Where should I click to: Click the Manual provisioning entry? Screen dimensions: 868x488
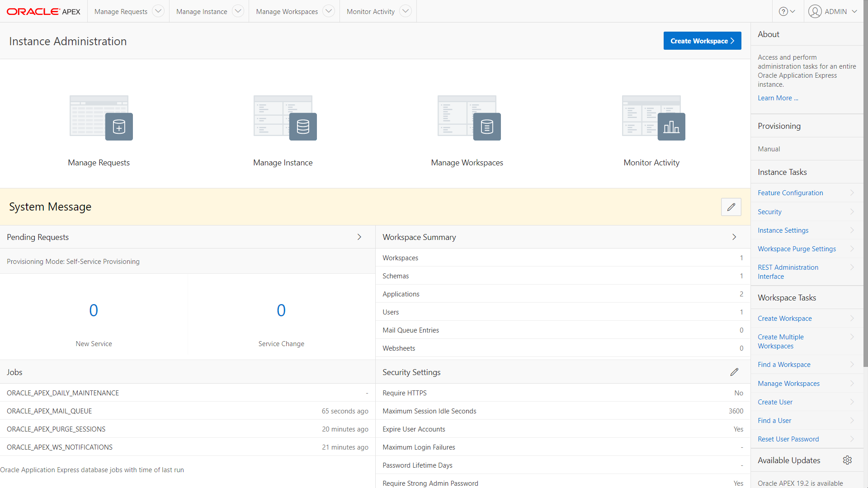tap(769, 149)
